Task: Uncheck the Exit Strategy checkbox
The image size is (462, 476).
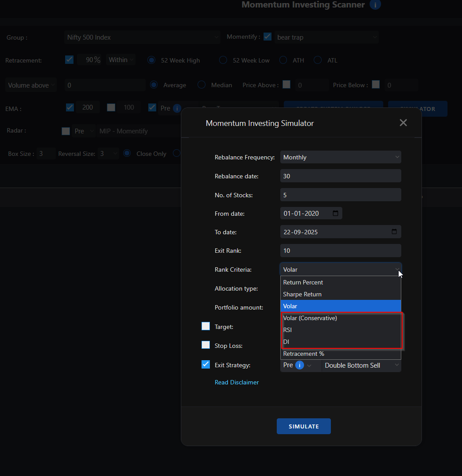Action: pos(205,364)
